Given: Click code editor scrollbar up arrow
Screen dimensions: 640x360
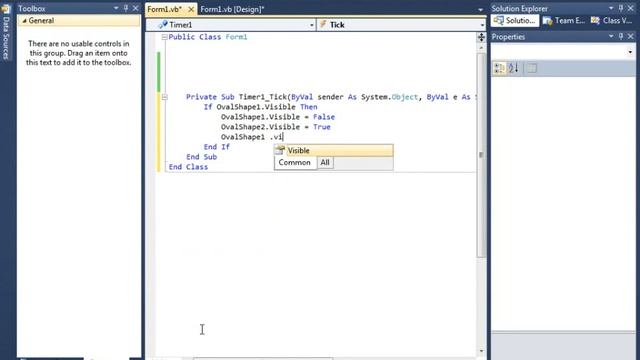Looking at the screenshot, I should [x=481, y=48].
